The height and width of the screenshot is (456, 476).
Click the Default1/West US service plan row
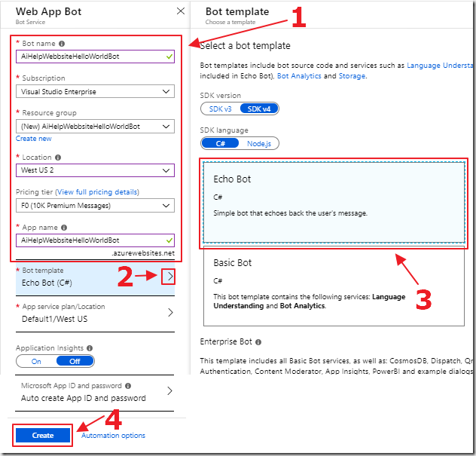coord(95,314)
